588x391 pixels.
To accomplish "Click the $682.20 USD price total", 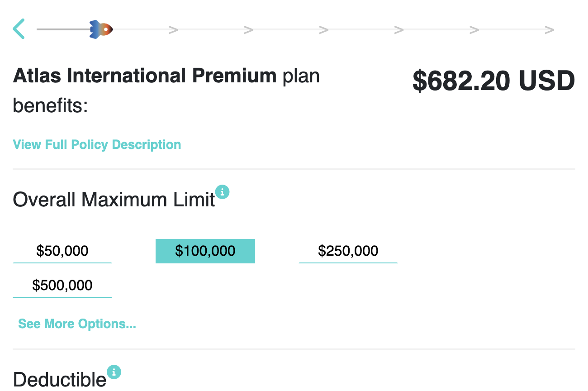I will point(493,81).
